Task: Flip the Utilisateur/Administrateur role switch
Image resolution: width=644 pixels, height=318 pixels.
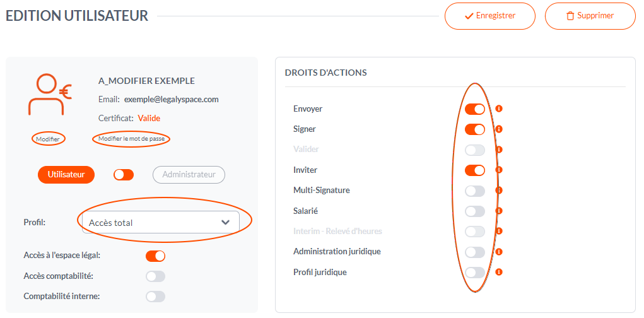Action: pos(124,175)
